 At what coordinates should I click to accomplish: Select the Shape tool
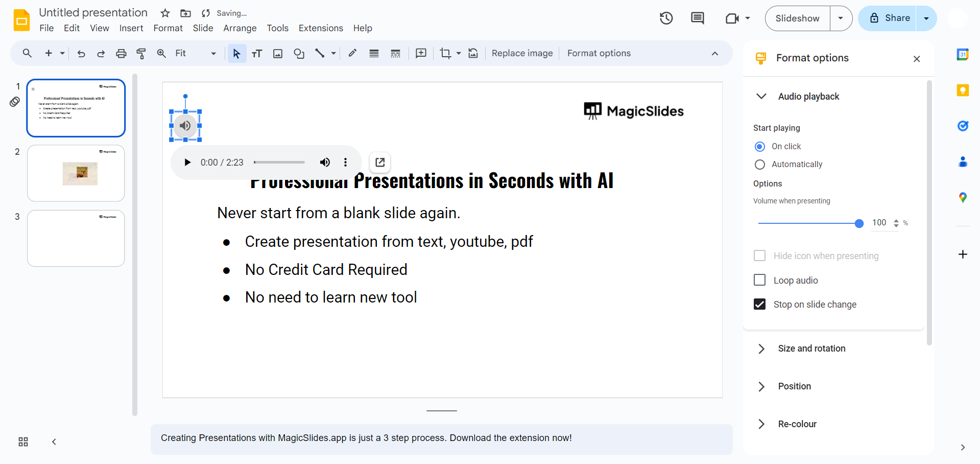tap(299, 53)
